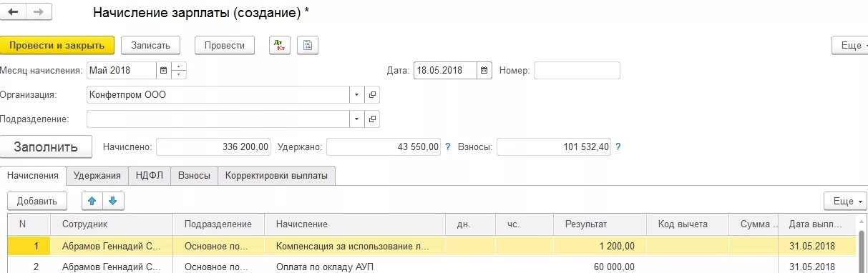Move the row down with the blue arrow
The image size is (868, 273).
click(112, 202)
